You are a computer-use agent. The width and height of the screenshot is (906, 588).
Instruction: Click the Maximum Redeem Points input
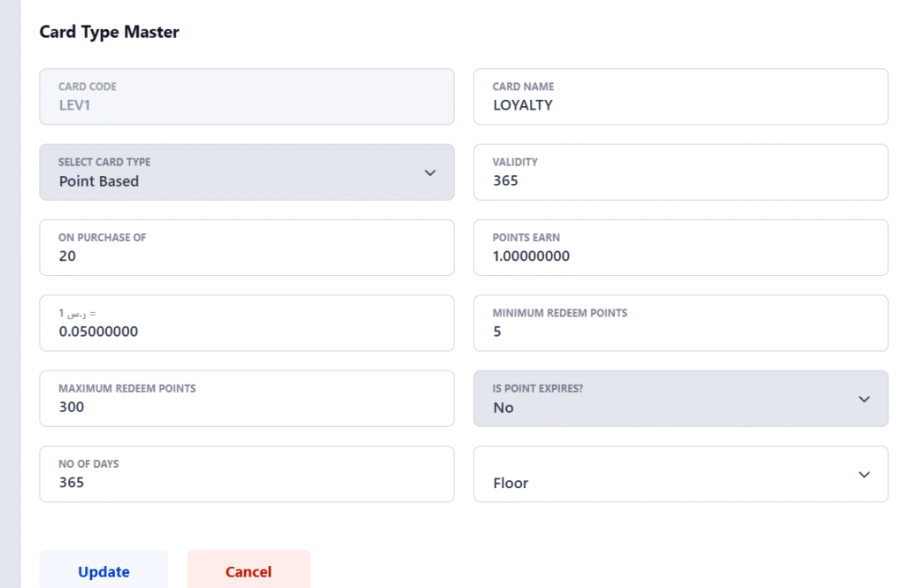click(246, 407)
